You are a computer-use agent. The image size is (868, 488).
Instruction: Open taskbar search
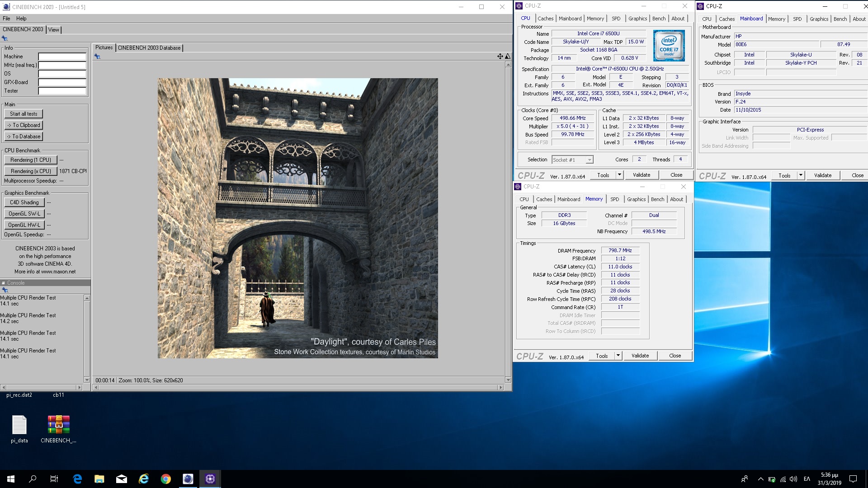point(33,479)
